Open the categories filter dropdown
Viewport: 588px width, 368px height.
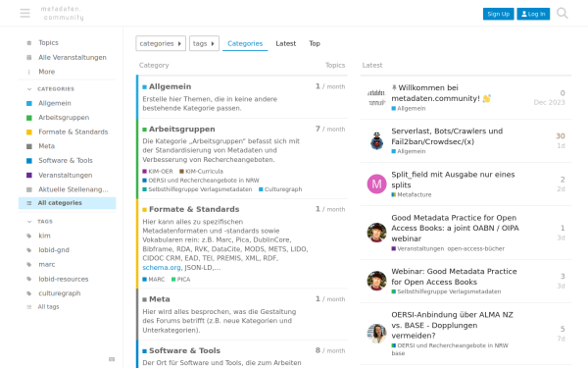tap(161, 43)
